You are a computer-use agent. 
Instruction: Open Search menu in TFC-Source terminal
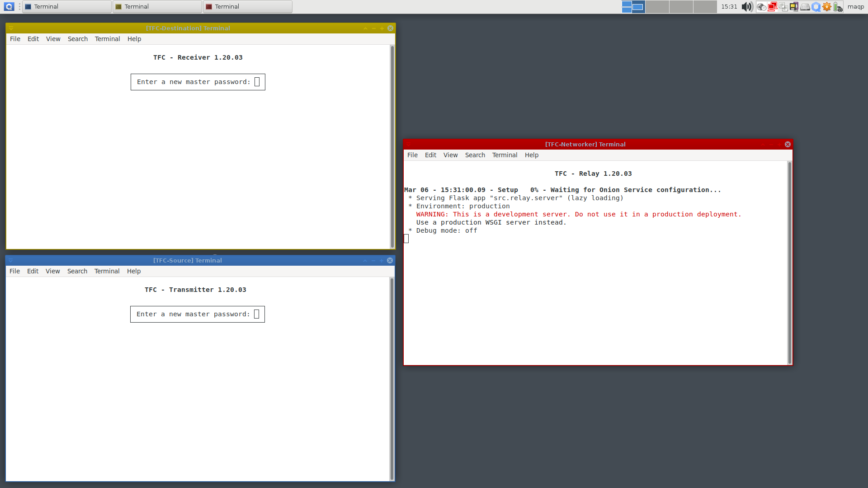coord(77,271)
